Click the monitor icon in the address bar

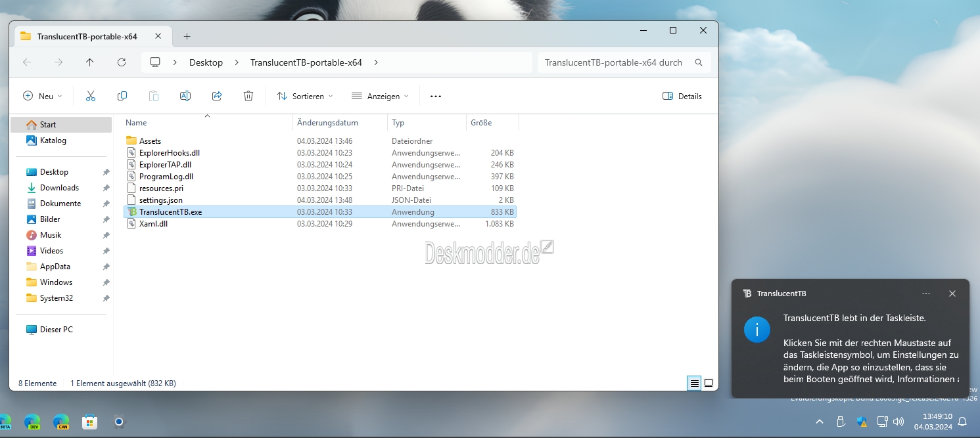pos(155,62)
